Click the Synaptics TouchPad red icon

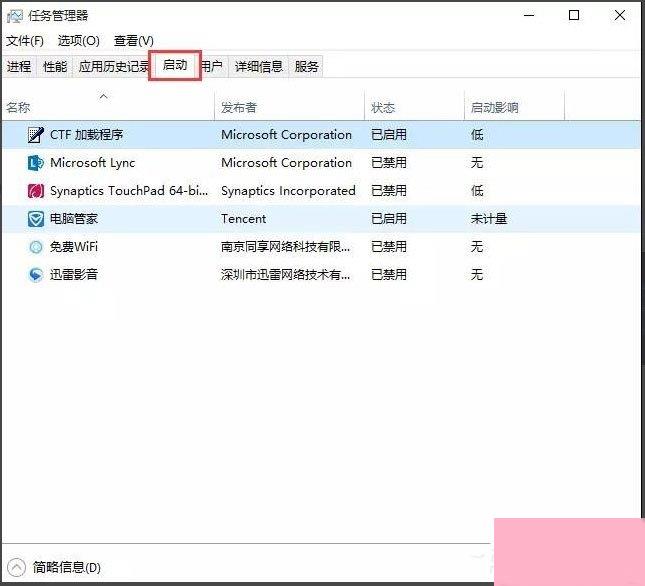(x=36, y=191)
